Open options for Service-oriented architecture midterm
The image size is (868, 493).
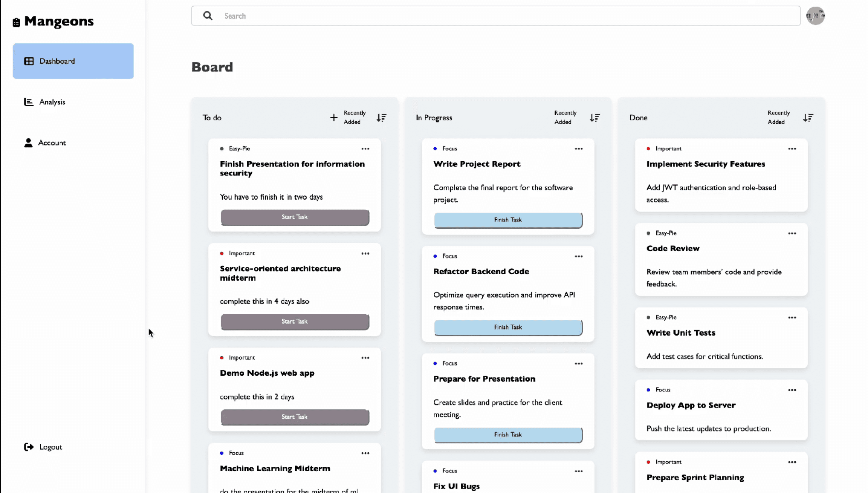coord(365,253)
